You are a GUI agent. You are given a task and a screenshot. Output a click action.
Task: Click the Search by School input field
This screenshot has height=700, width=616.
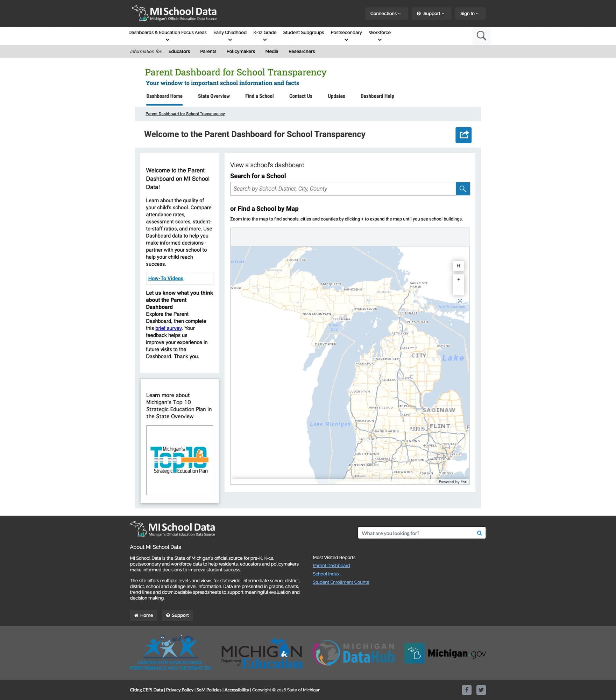coord(343,189)
